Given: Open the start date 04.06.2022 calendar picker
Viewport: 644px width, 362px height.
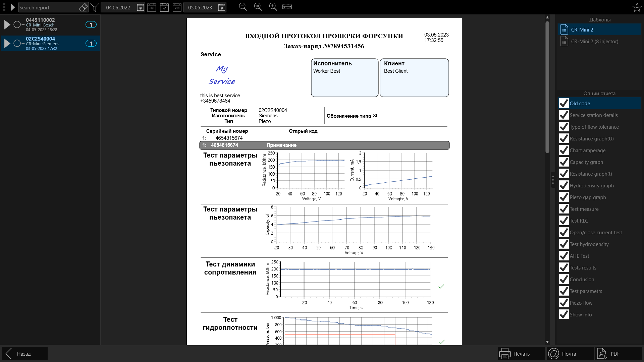Looking at the screenshot, I should point(141,7).
